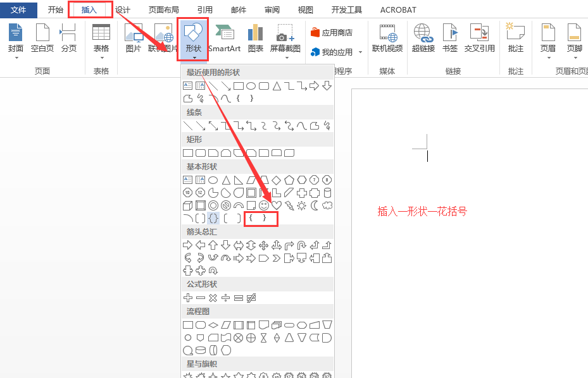Insert a text box from recently used shapes
The width and height of the screenshot is (588, 378).
[x=187, y=86]
